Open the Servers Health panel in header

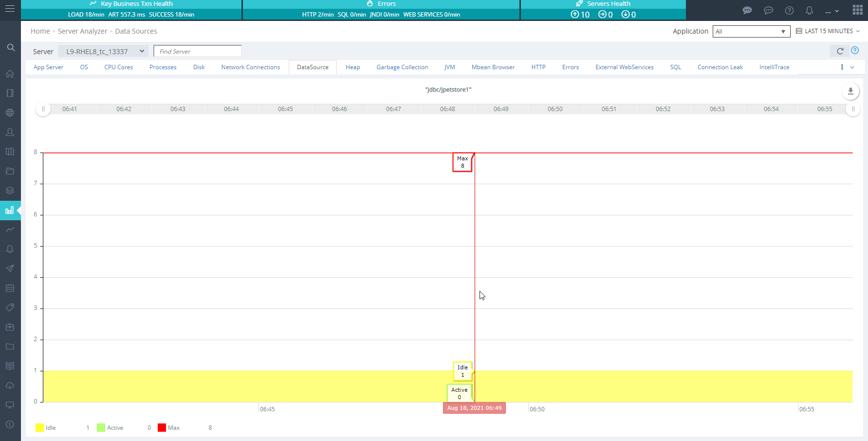(603, 10)
